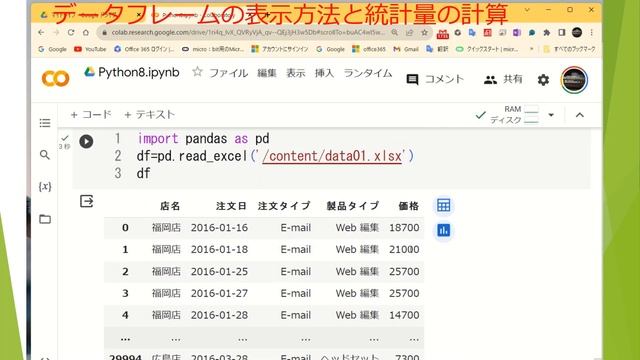
Task: Click the 共有 share button
Action: [x=503, y=79]
